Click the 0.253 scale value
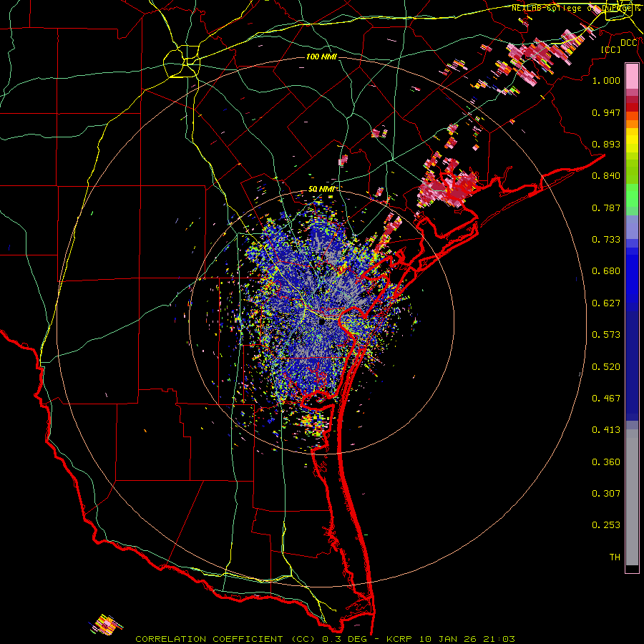 [606, 525]
